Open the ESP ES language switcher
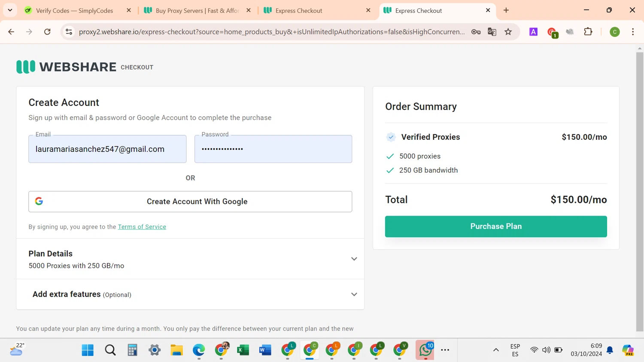The height and width of the screenshot is (362, 644). click(x=515, y=350)
